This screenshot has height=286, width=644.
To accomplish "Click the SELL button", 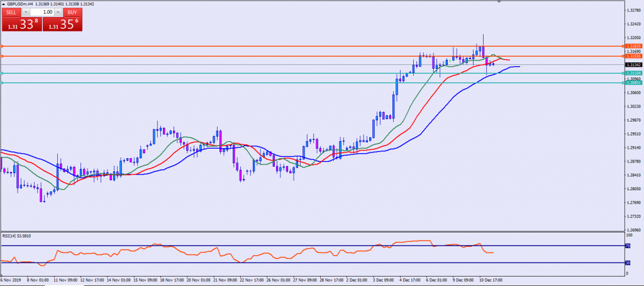I will coord(11,12).
